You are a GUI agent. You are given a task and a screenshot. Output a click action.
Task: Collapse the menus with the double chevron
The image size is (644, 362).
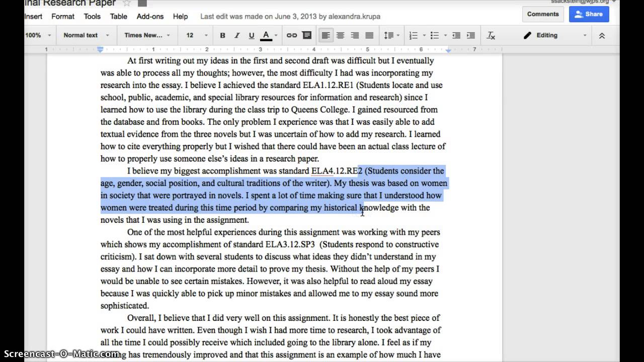[602, 35]
